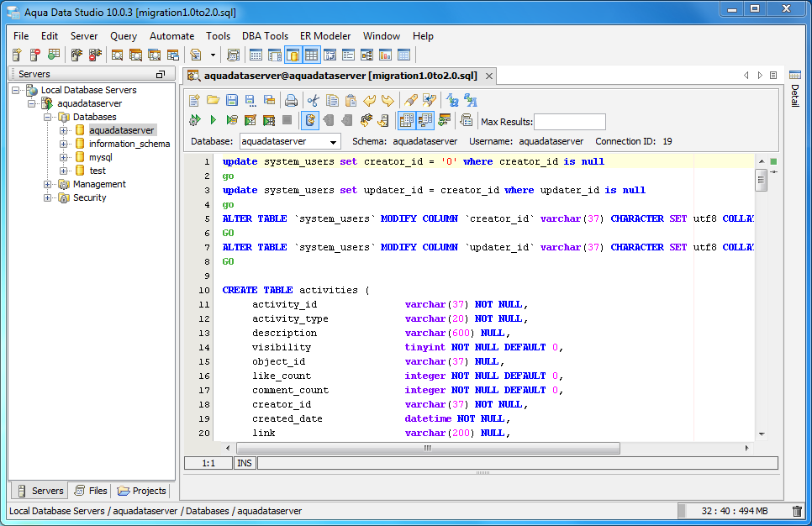The width and height of the screenshot is (812, 526).
Task: Expand the Security tree node
Action: pyautogui.click(x=48, y=197)
